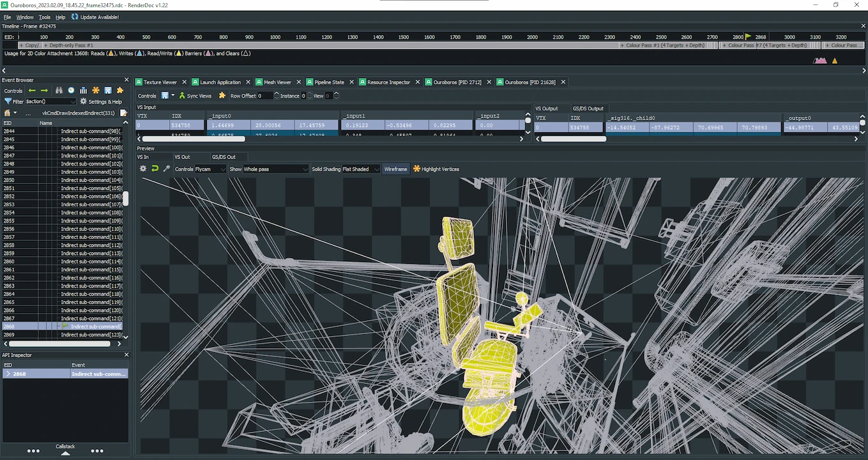This screenshot has height=460, width=868.
Task: Click the picker wand icon in Preview toolbar
Action: [x=167, y=169]
